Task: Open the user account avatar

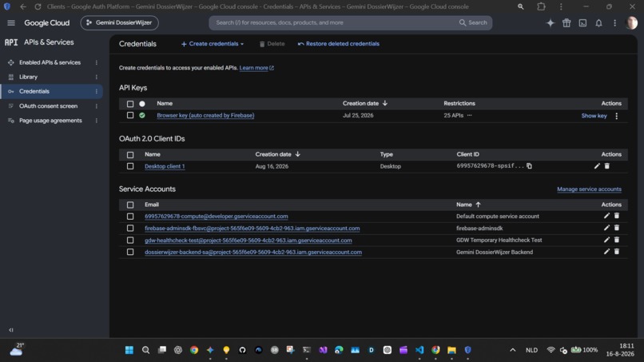Action: point(631,23)
